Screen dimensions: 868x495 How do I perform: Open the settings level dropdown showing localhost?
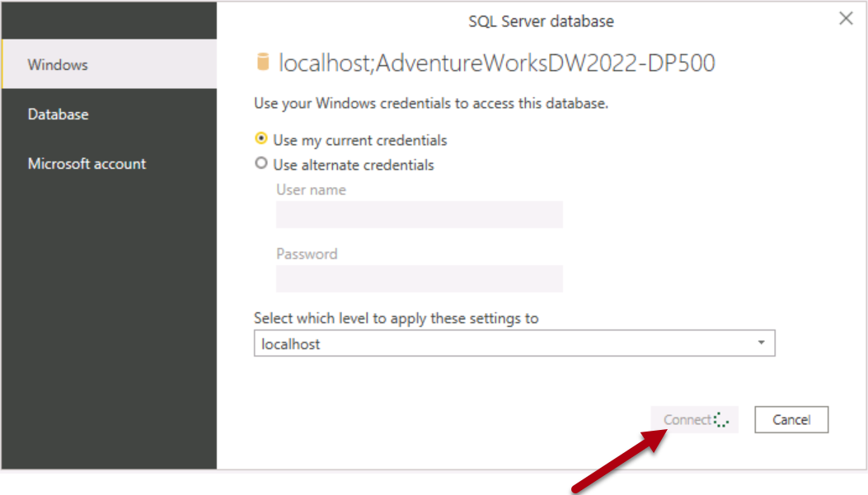(x=514, y=343)
